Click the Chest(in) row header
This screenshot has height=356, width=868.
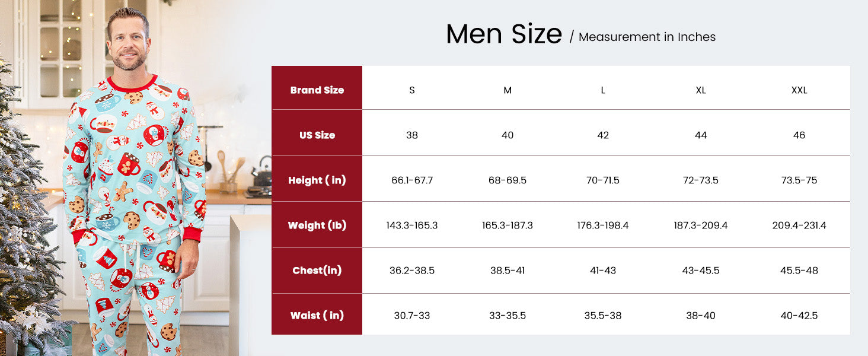point(317,271)
